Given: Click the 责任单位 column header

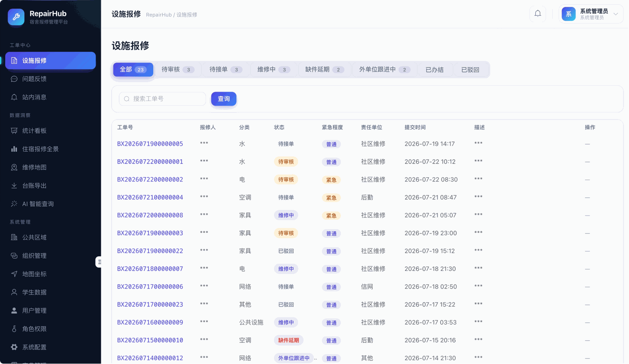Looking at the screenshot, I should 372,127.
